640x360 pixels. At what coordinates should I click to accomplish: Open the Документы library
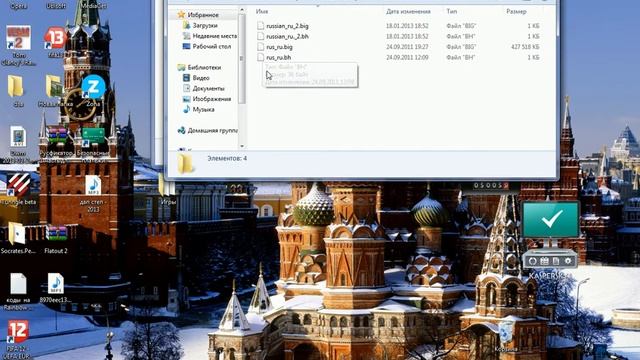[208, 89]
